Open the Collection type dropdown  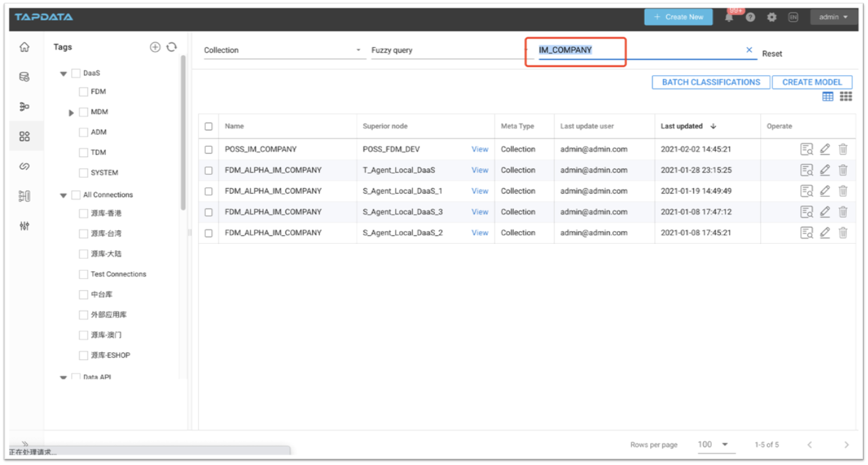coord(285,50)
